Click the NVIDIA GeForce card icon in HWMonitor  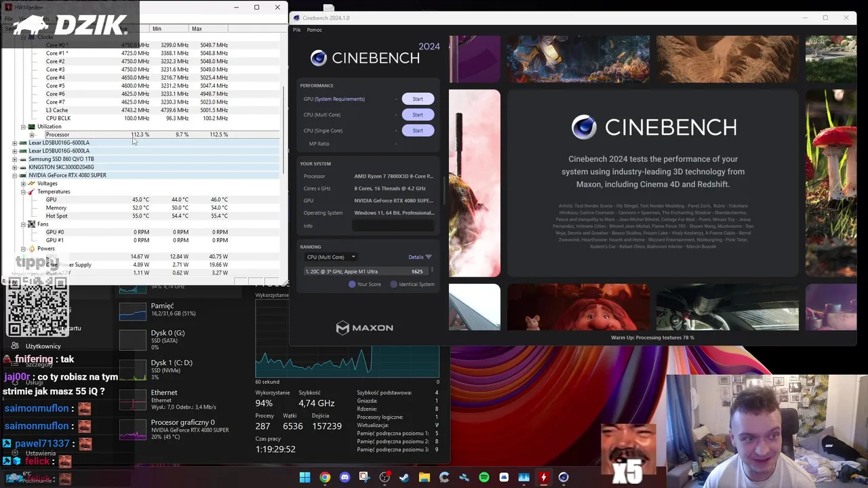[x=23, y=176]
